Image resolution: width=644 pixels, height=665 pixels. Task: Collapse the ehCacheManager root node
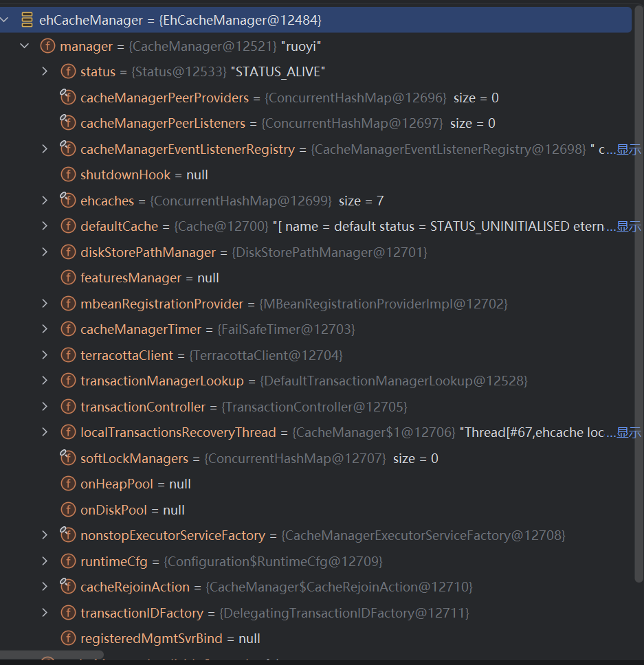coord(4,19)
